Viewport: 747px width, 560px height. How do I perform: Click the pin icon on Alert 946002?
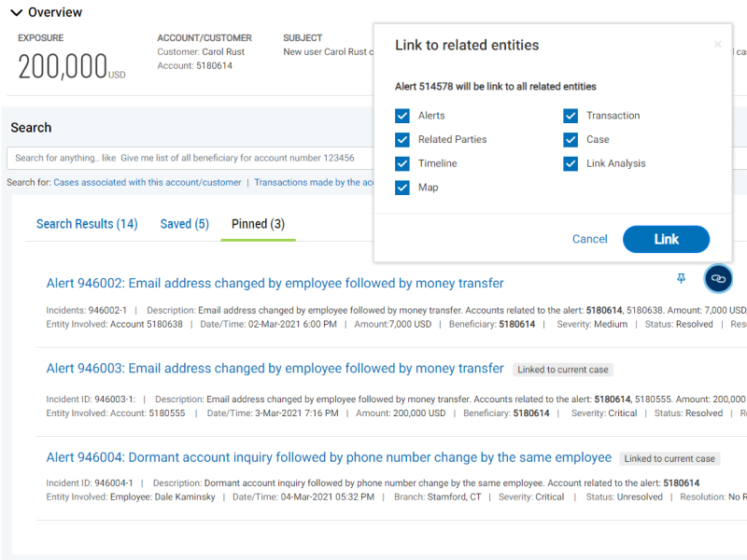pos(681,278)
